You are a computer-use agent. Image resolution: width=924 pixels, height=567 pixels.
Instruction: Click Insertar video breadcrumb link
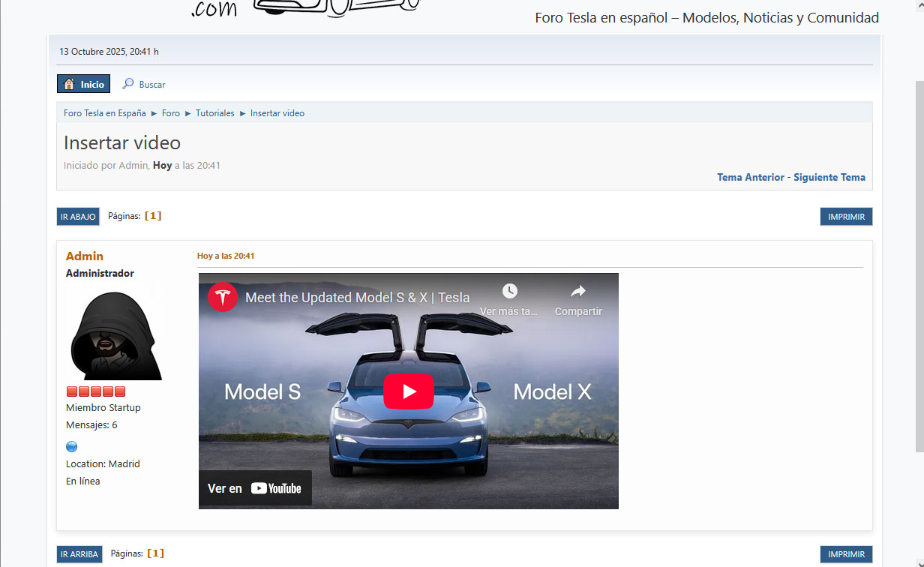point(277,113)
